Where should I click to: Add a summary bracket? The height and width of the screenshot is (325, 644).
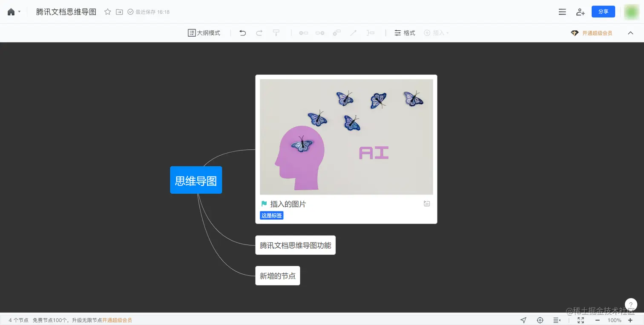point(370,33)
